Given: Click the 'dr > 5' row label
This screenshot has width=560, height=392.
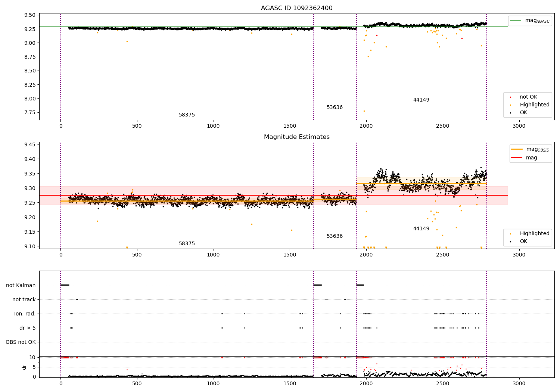Looking at the screenshot, I should [x=28, y=328].
